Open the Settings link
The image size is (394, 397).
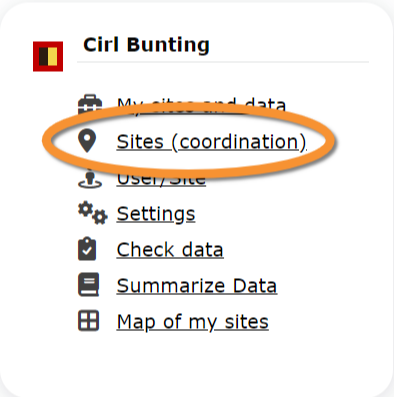(x=156, y=214)
